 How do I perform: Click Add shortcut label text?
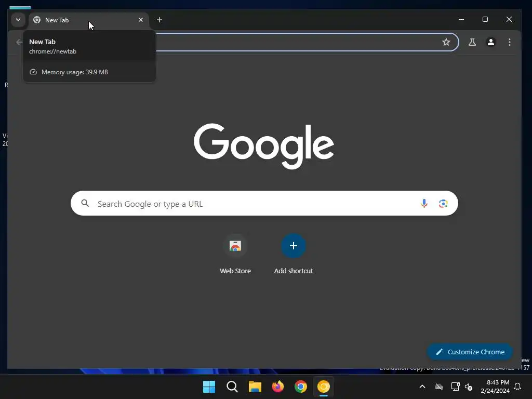[x=294, y=271]
